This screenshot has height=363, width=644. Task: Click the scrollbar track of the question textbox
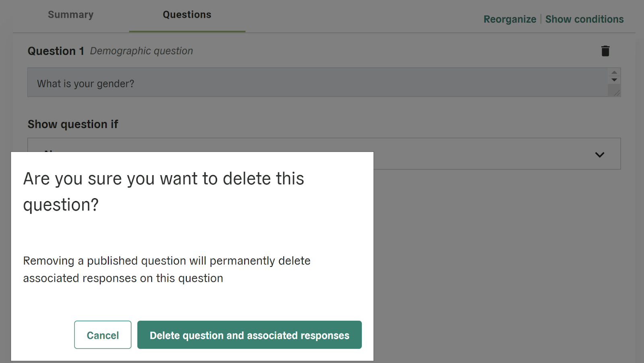tap(614, 86)
